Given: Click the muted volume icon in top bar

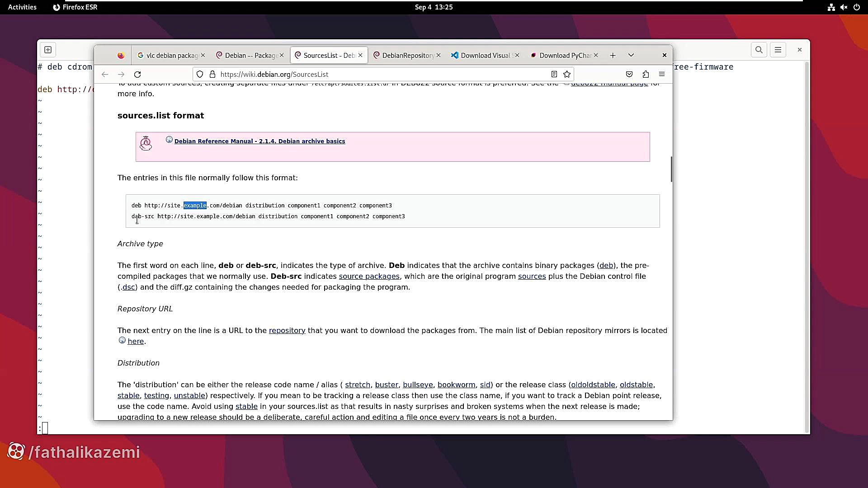Looking at the screenshot, I should pos(844,7).
